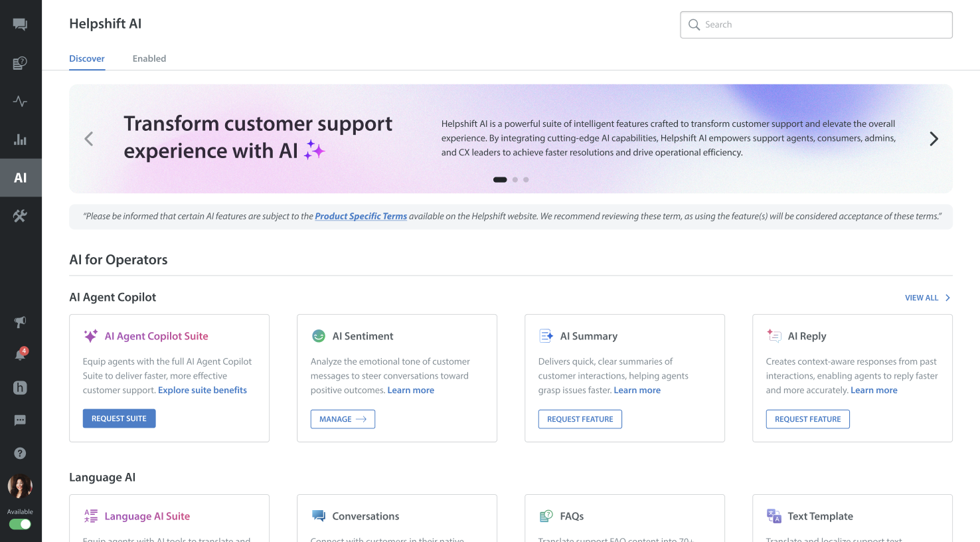The image size is (980, 542).
Task: Click the Request Suite button
Action: coord(119,418)
